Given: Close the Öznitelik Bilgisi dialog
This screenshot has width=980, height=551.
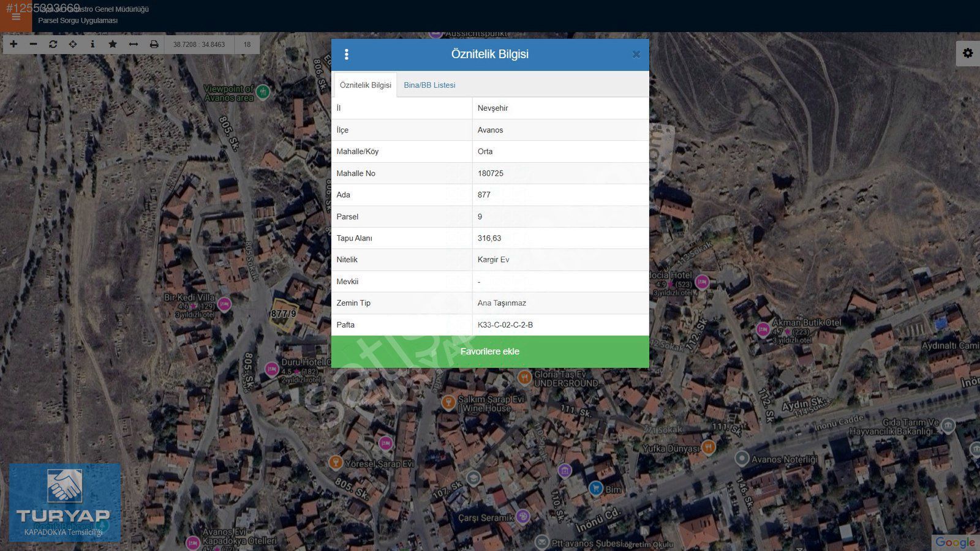Looking at the screenshot, I should coord(636,54).
